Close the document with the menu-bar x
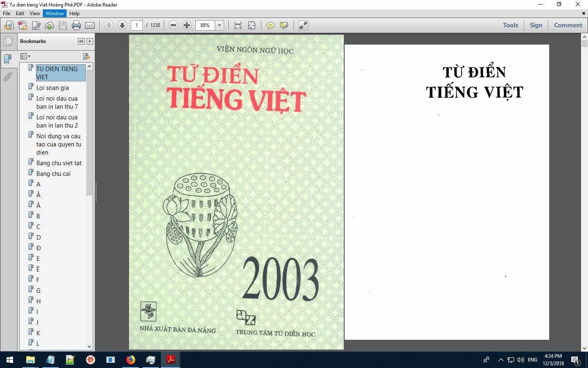This screenshot has width=588, height=368. (x=584, y=13)
